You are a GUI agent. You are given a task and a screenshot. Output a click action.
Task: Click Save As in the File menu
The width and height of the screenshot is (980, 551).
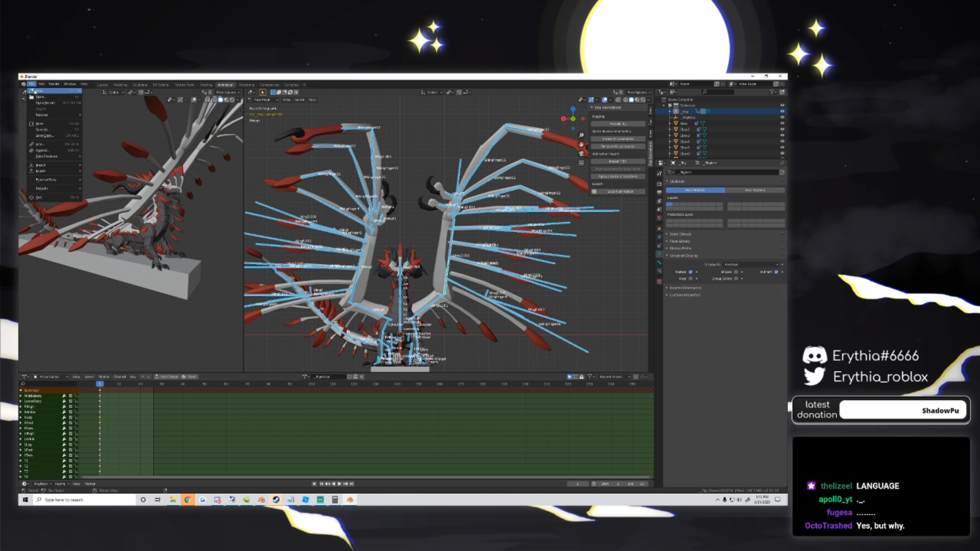42,130
